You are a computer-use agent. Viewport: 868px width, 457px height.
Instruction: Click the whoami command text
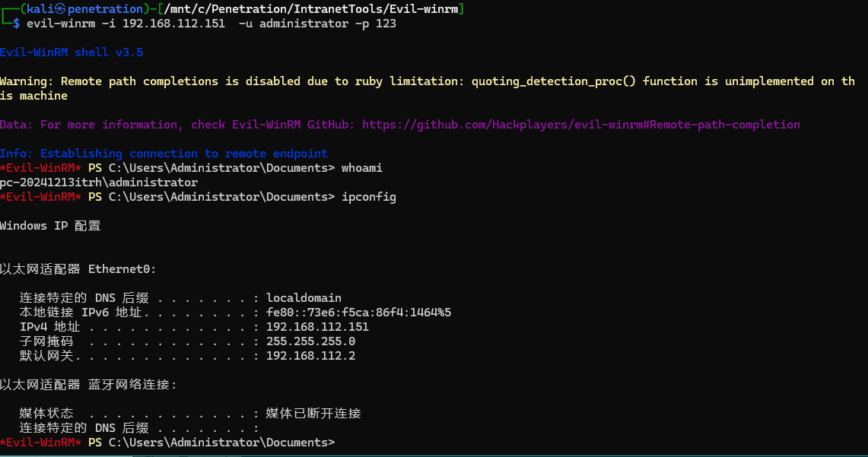tap(361, 167)
